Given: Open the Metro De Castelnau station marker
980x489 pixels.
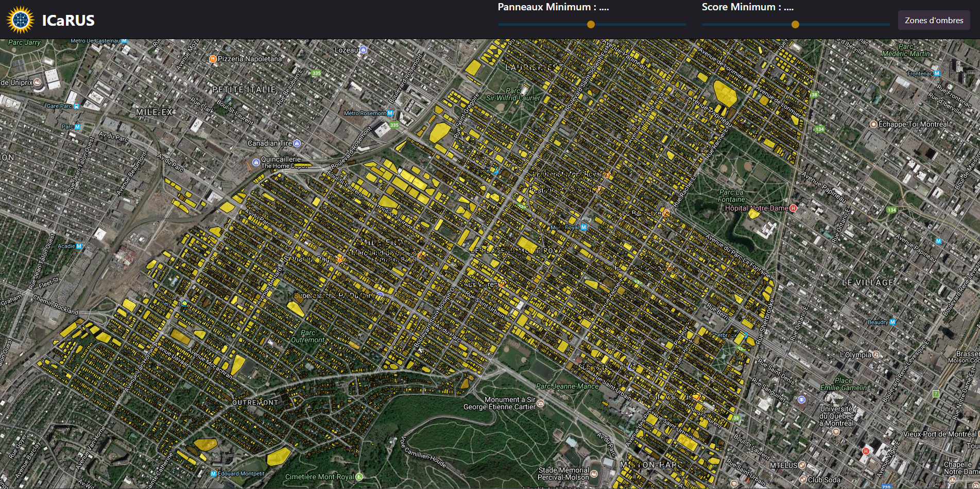Looking at the screenshot, I should (x=124, y=41).
